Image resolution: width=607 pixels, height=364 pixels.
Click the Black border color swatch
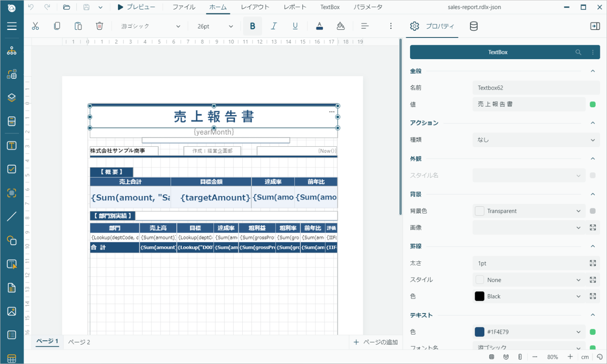[480, 296]
